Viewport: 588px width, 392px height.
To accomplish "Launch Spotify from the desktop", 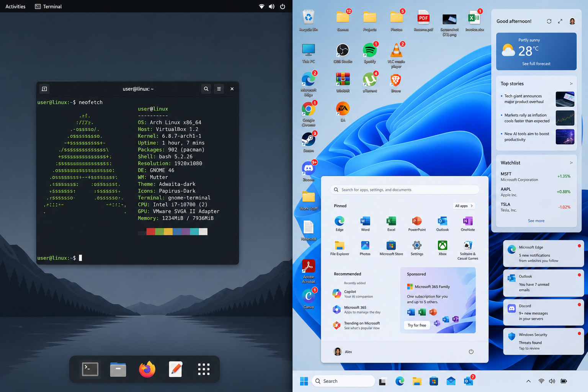I will (370, 53).
